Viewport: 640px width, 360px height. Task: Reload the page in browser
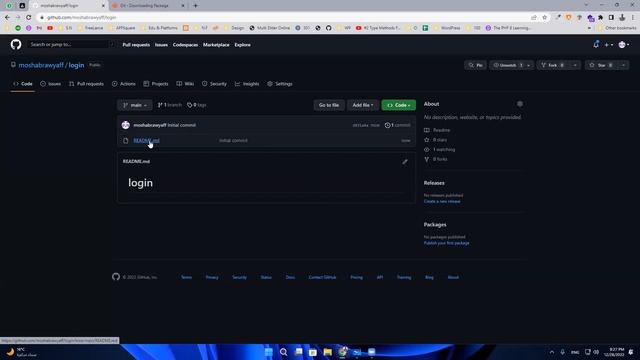click(29, 18)
